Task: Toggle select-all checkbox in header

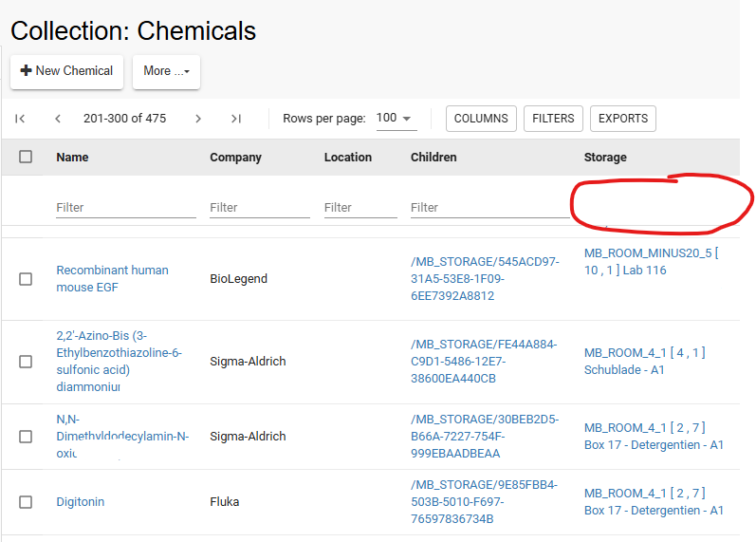Action: pyautogui.click(x=26, y=157)
